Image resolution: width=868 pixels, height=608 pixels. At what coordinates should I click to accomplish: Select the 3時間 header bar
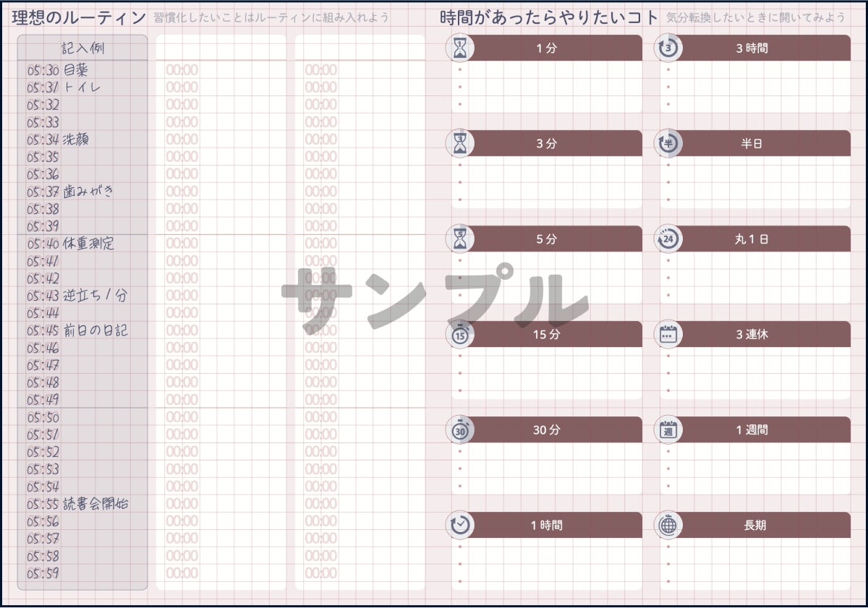coord(755,48)
